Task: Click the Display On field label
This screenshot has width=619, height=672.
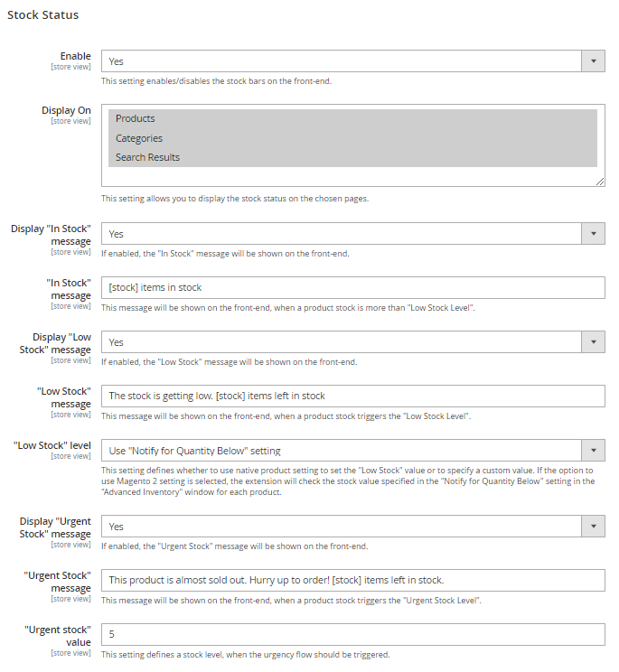Action: (x=66, y=110)
